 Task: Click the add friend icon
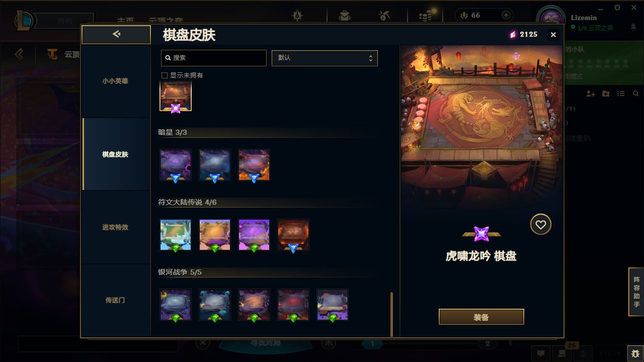pyautogui.click(x=591, y=94)
